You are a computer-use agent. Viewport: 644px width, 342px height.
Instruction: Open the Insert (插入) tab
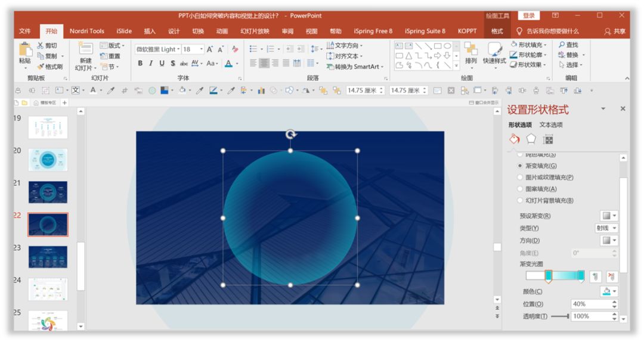(x=150, y=31)
